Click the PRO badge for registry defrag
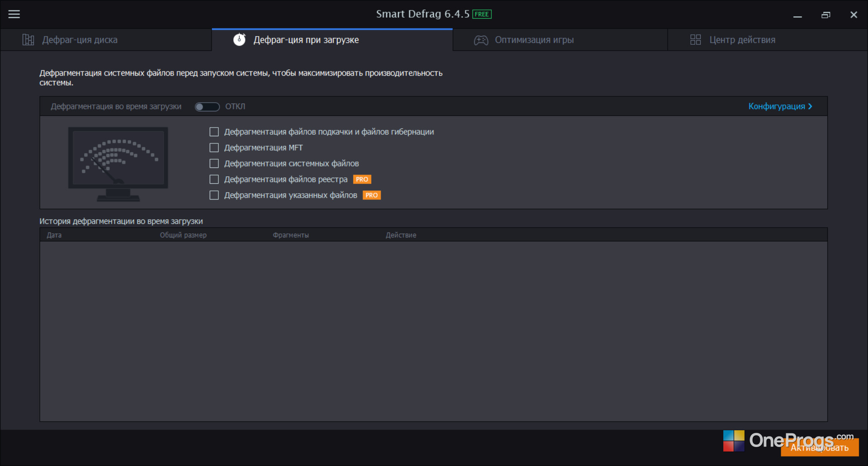Viewport: 868px width, 466px height. pyautogui.click(x=362, y=179)
